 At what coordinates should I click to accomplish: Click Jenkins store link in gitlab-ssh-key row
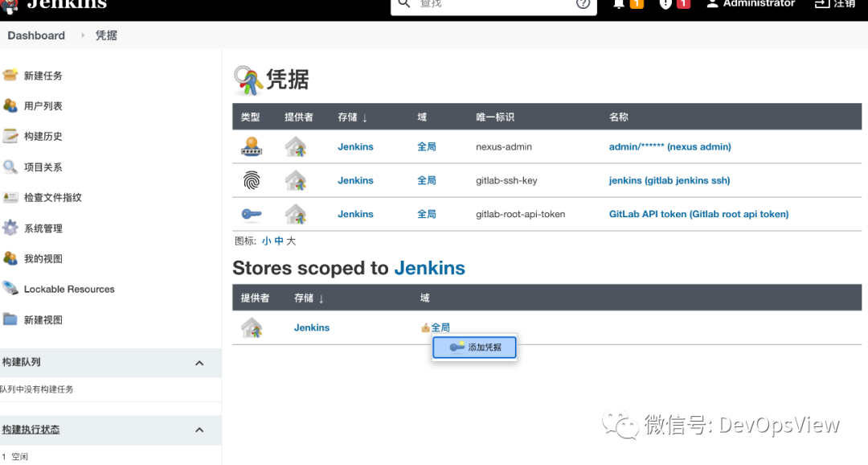click(355, 181)
